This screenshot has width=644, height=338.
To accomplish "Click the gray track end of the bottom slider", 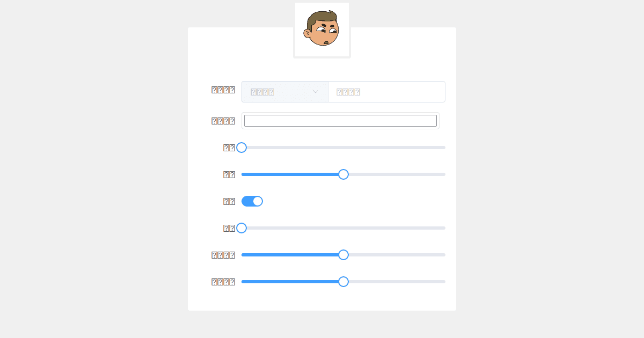I will click(x=444, y=282).
